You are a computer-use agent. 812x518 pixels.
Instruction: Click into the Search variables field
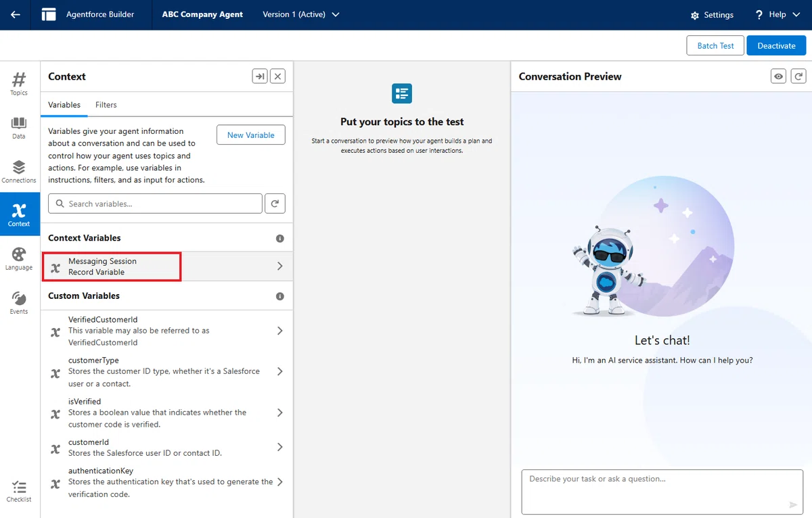[155, 204]
